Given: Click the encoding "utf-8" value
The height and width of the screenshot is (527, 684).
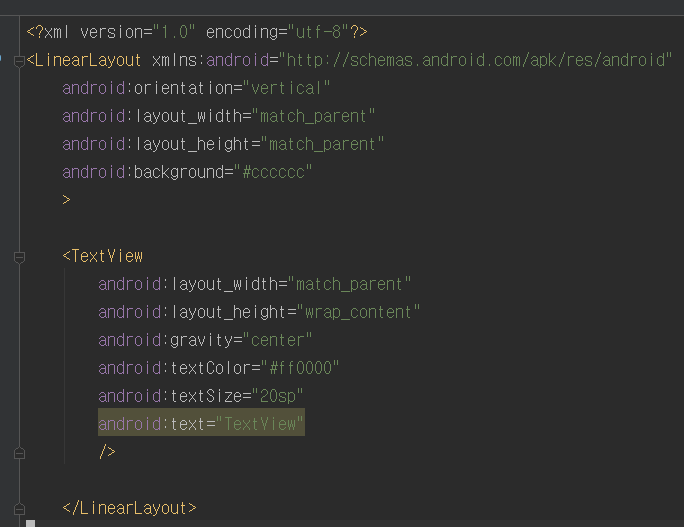Looking at the screenshot, I should click(318, 32).
